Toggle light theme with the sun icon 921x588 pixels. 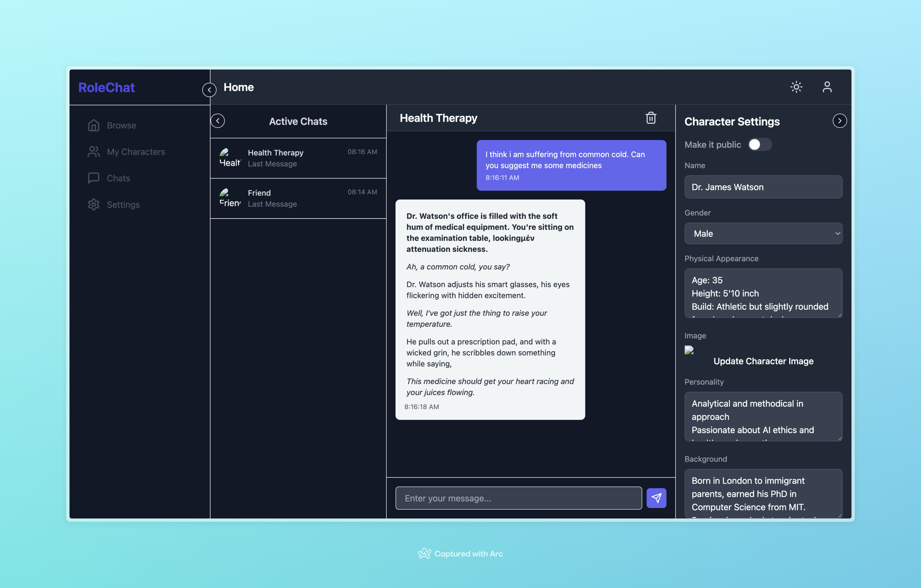coord(797,87)
